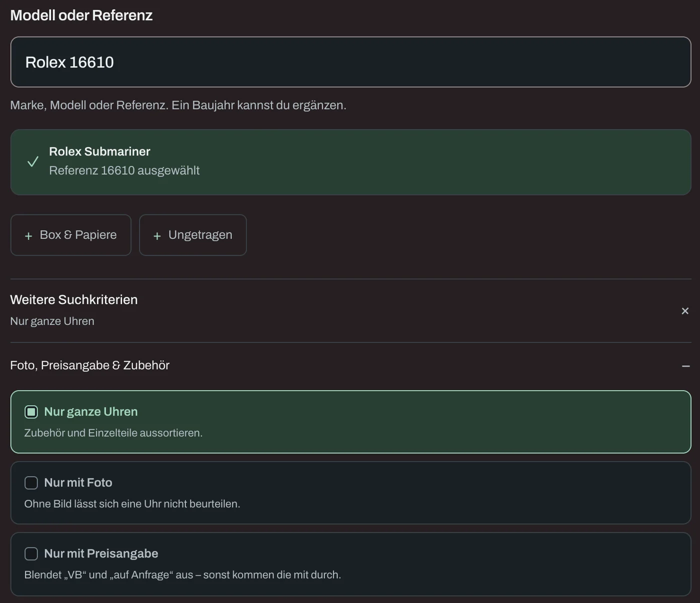Image resolution: width=700 pixels, height=603 pixels.
Task: Click the plus icon on Ungetragen
Action: coord(157,236)
